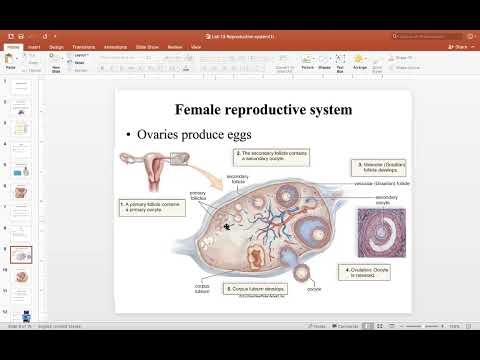Click the Shape Outline option
The image size is (480, 360).
pos(405,68)
